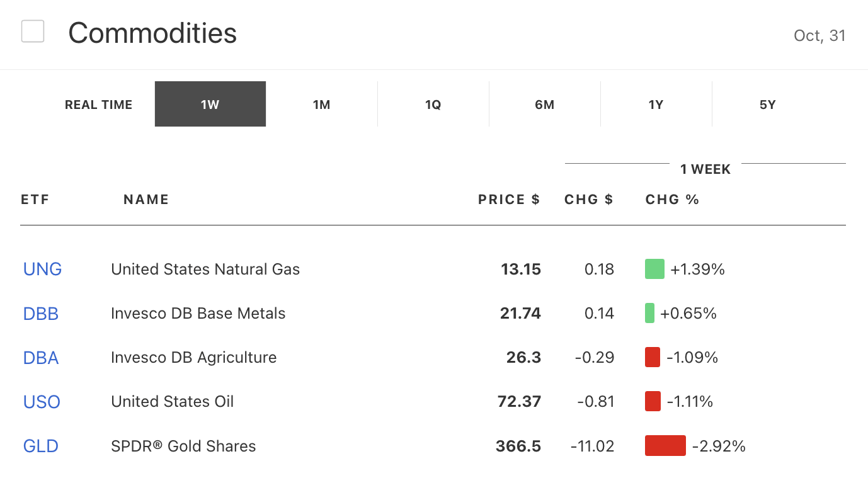
Task: Click the DBA ticker link
Action: pos(41,358)
